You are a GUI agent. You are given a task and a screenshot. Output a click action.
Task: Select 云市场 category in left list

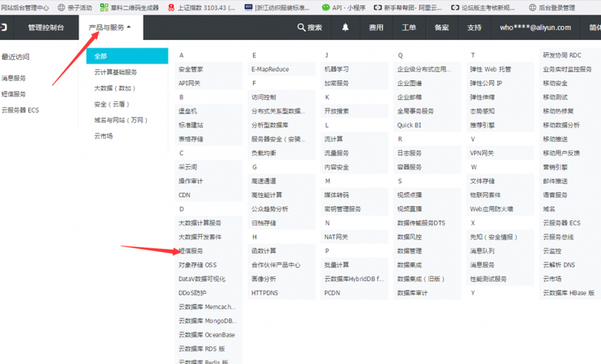click(x=104, y=136)
